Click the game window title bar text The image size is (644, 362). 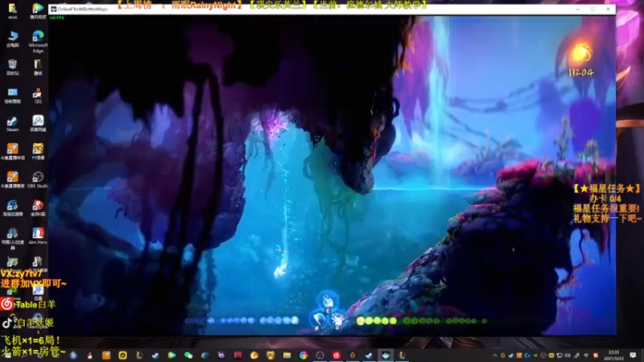click(x=82, y=9)
